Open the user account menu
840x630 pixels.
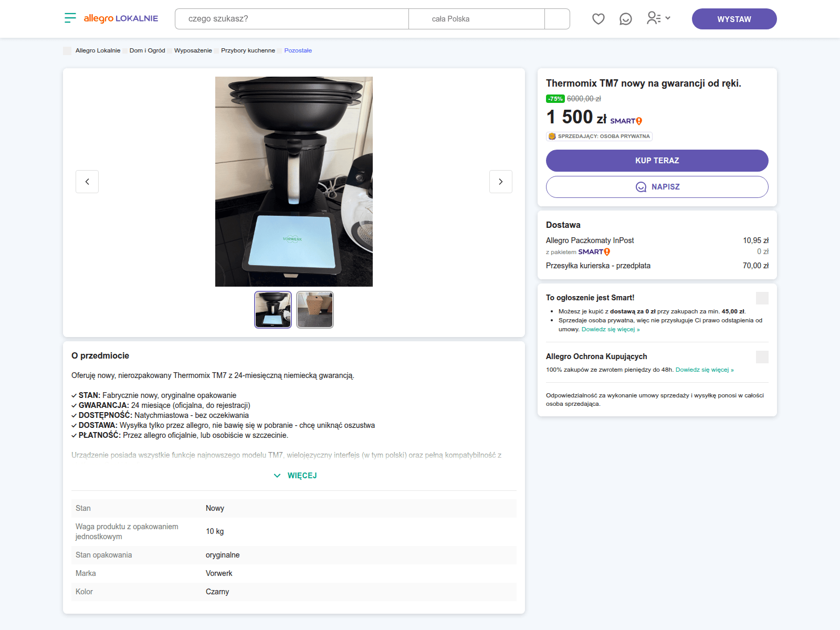(658, 18)
